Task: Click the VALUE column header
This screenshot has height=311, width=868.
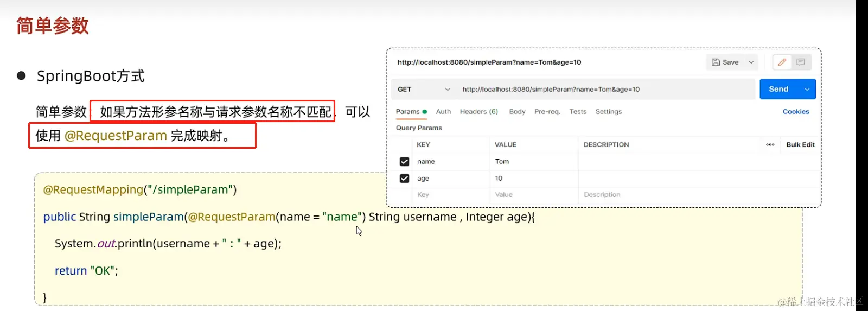Action: coord(506,145)
